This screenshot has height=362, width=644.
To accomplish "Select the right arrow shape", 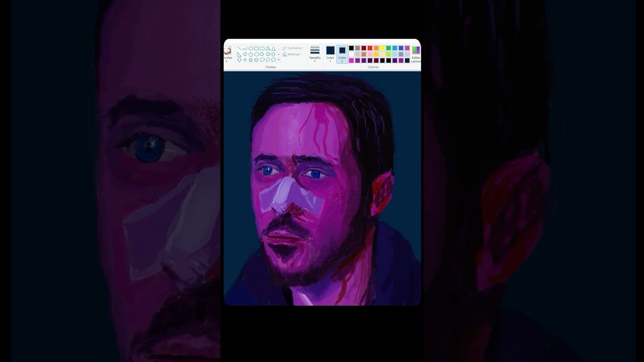I will coord(262,54).
